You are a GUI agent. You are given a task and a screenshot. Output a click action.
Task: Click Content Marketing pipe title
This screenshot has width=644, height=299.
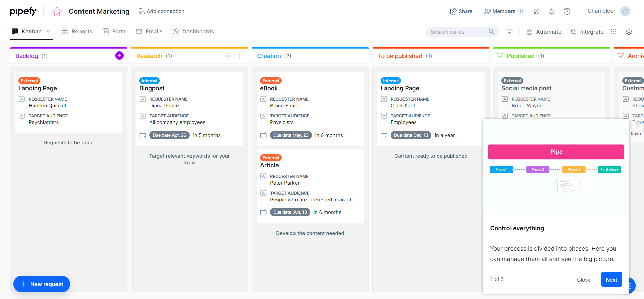(99, 11)
